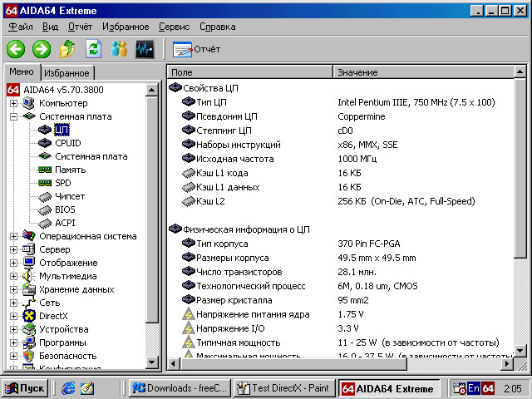
Task: Click the Пуск start button
Action: coord(25,388)
